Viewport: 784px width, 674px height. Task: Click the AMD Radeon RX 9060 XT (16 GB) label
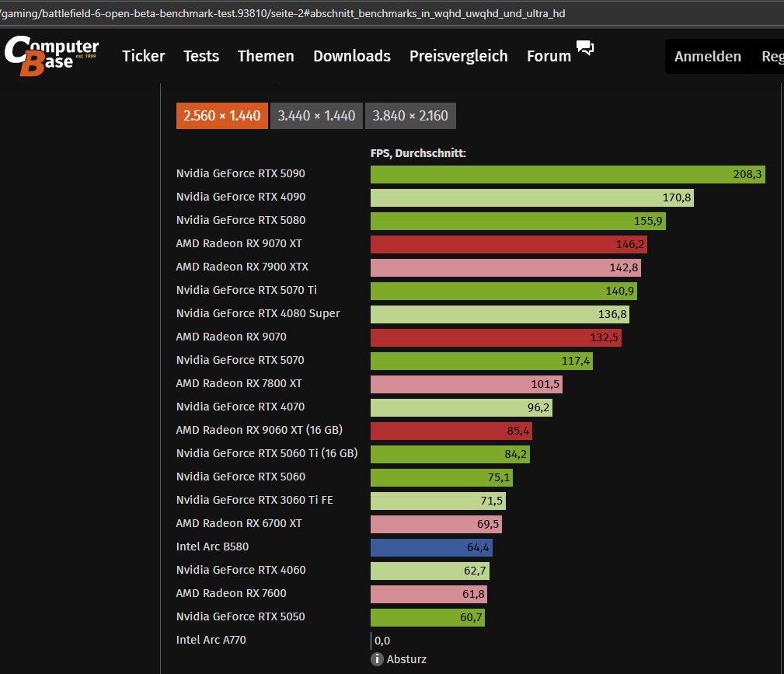[260, 430]
